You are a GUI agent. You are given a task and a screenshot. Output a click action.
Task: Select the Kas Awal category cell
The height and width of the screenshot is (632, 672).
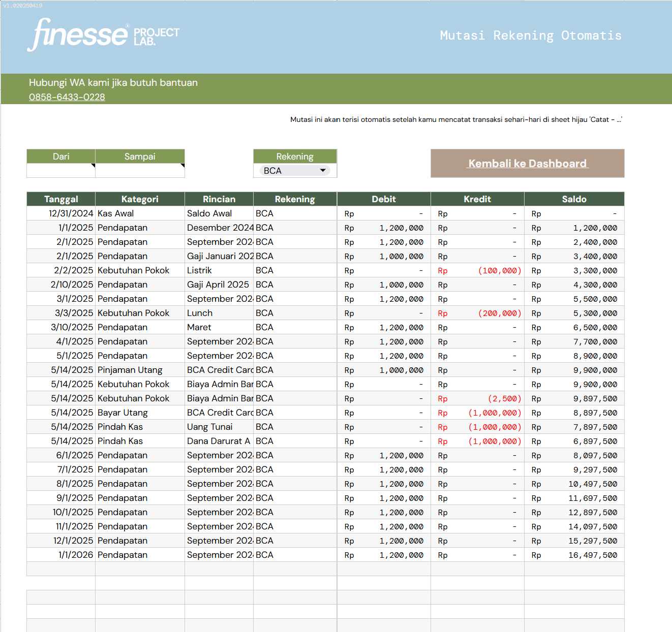140,213
